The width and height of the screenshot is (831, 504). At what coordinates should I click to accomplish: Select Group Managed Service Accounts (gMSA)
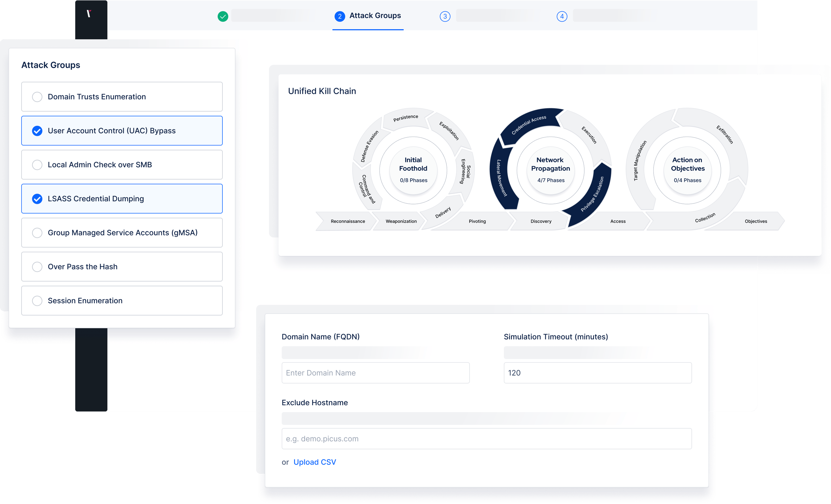pos(37,233)
